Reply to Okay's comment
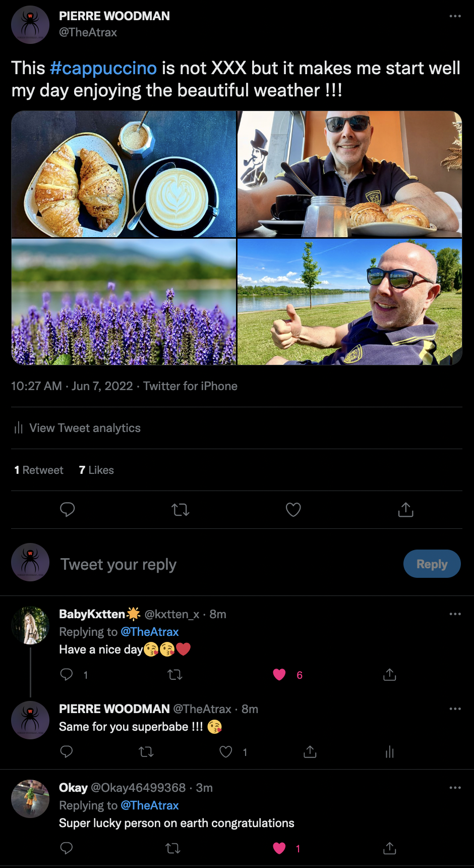 67,848
